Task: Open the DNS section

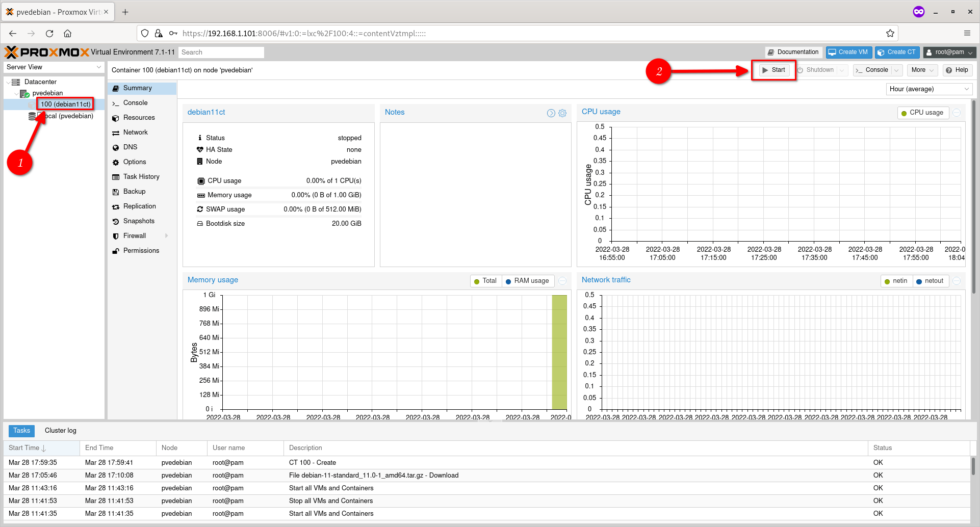Action: click(142, 147)
